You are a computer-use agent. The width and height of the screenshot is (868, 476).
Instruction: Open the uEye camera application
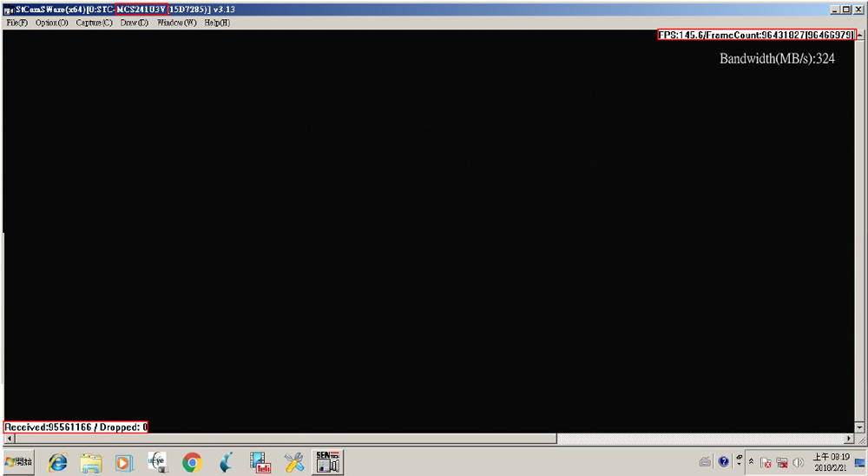[157, 462]
